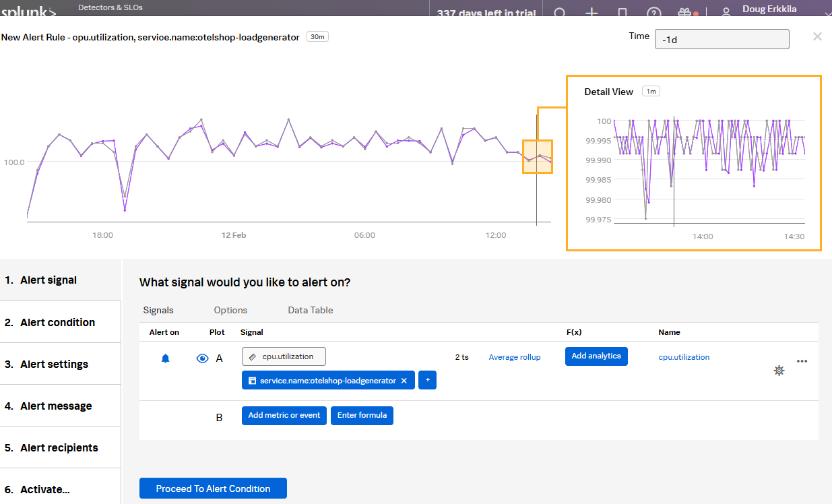Hide plot A using the eye icon
This screenshot has width=832, height=504.
[202, 358]
